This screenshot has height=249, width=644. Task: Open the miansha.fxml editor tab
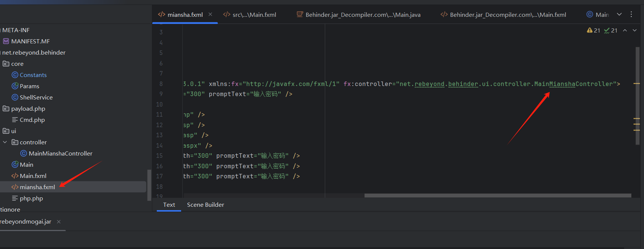coord(185,15)
